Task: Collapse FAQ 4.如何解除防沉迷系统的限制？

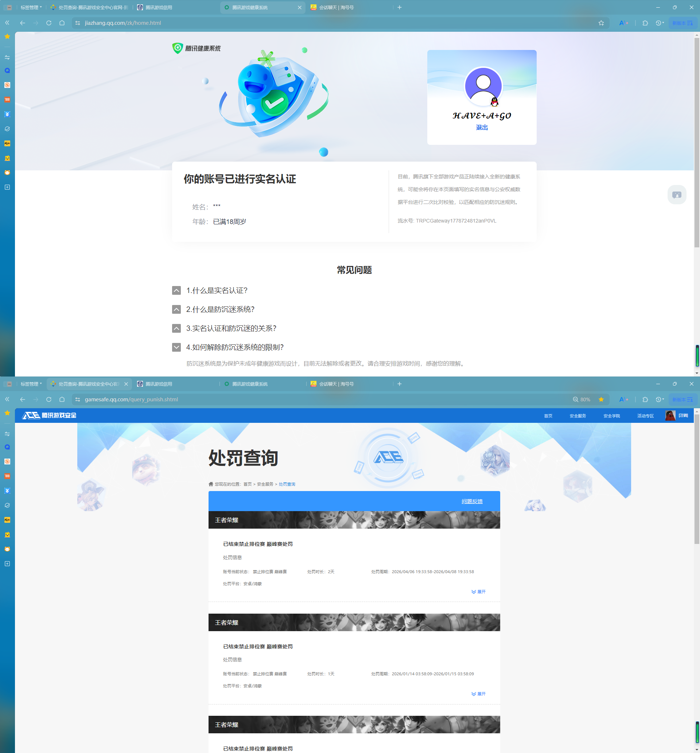Action: click(176, 347)
